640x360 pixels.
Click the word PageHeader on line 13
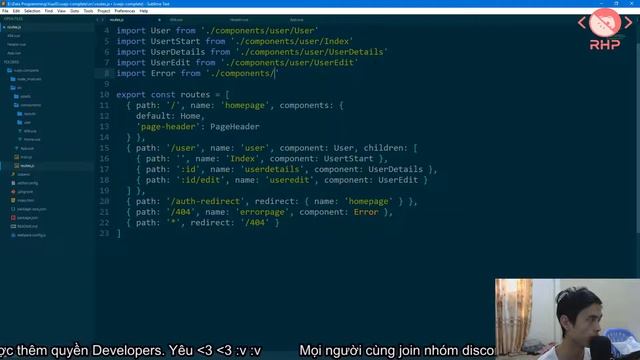pyautogui.click(x=235, y=127)
